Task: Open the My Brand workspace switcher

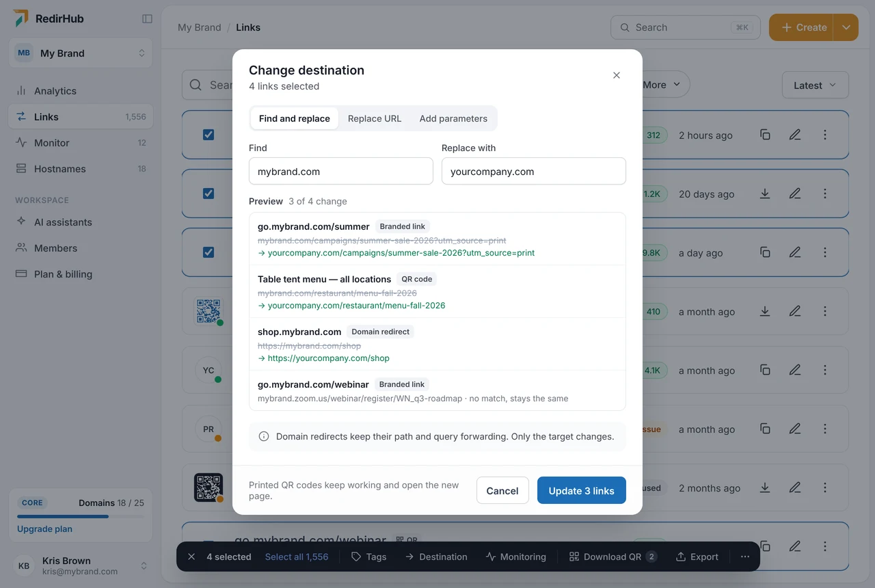Action: click(x=81, y=53)
